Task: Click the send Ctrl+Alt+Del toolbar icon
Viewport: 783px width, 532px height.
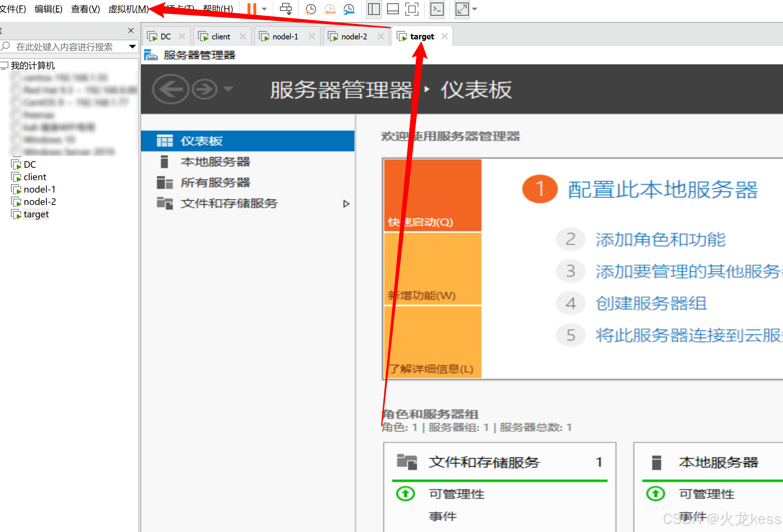Action: click(286, 9)
